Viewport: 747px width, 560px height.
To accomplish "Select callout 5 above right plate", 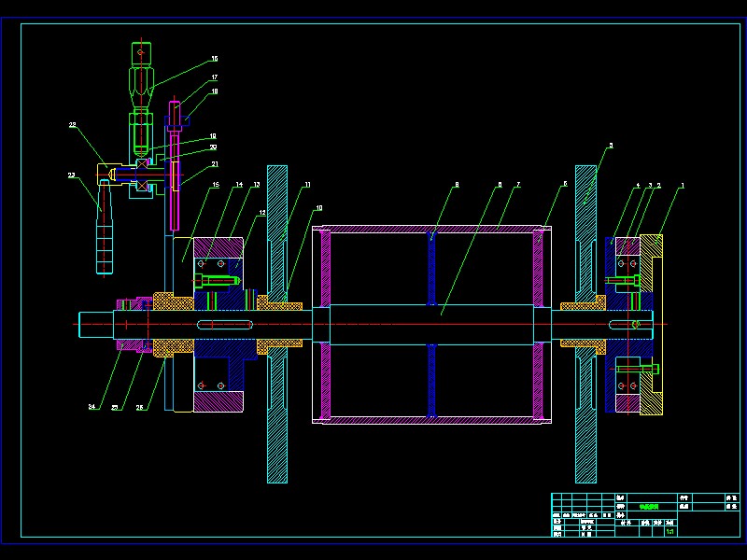I will coord(611,146).
